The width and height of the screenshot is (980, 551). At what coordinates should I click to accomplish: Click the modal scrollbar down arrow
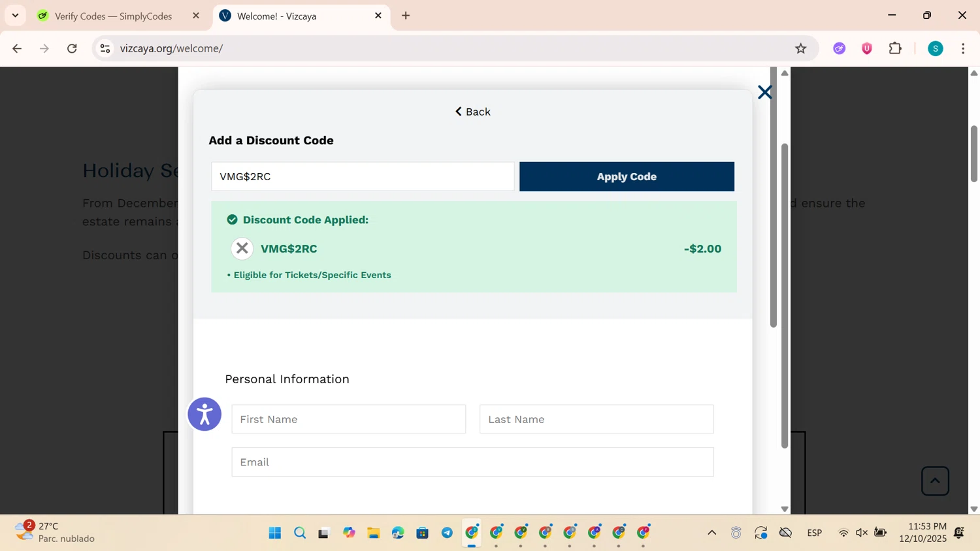(785, 509)
